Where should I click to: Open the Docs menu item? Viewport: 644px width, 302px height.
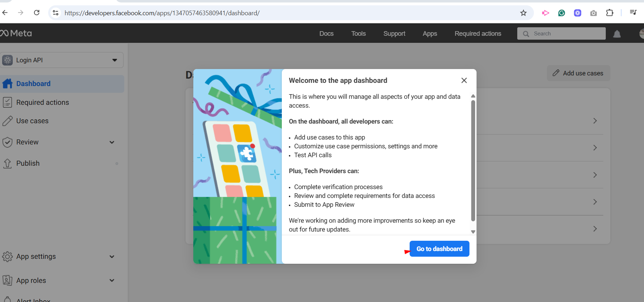[326, 34]
